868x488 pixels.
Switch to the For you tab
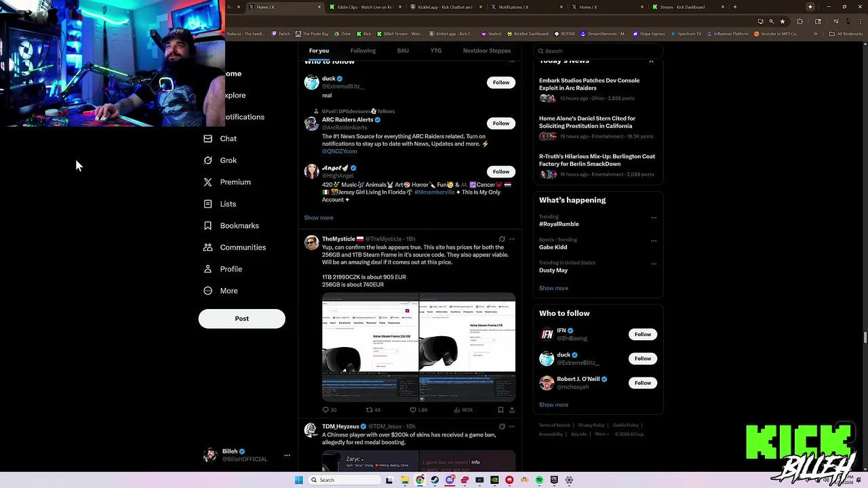click(319, 51)
